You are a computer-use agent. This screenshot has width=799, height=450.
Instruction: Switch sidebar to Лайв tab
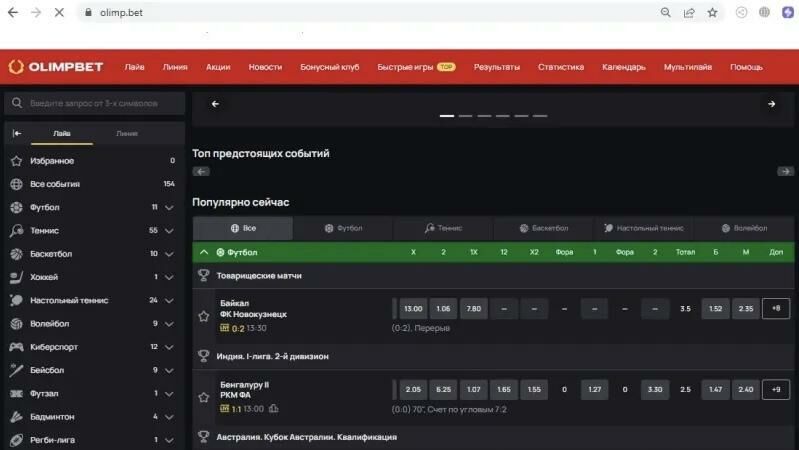(62, 134)
